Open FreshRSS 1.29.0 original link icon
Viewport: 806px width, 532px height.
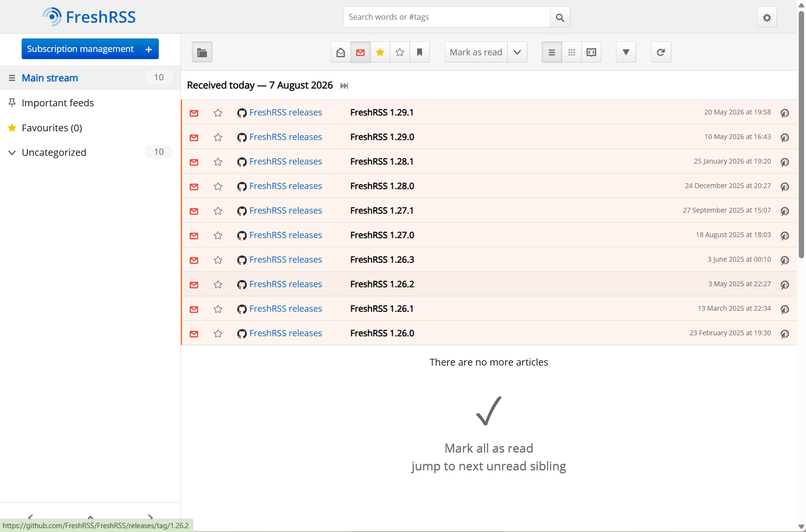pos(784,137)
